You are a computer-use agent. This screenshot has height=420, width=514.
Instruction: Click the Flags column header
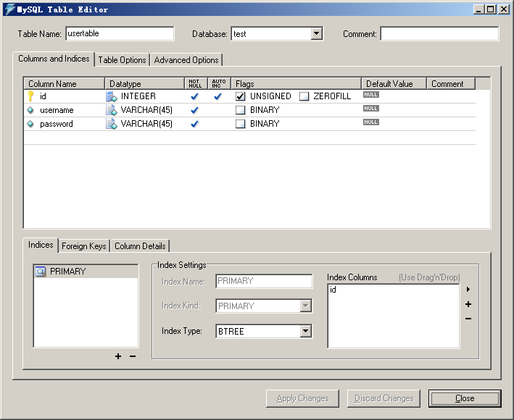296,84
